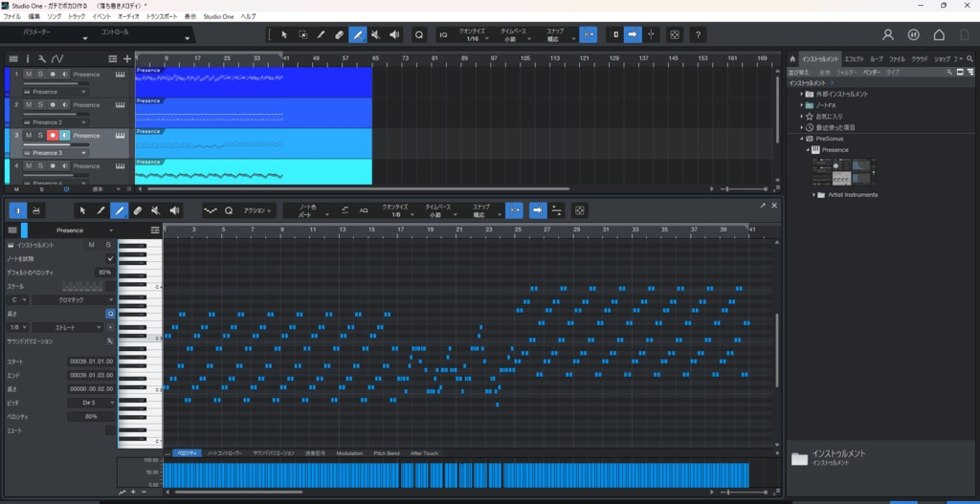Select the Pitch Bend lane tab
The width and height of the screenshot is (980, 504).
pos(387,453)
